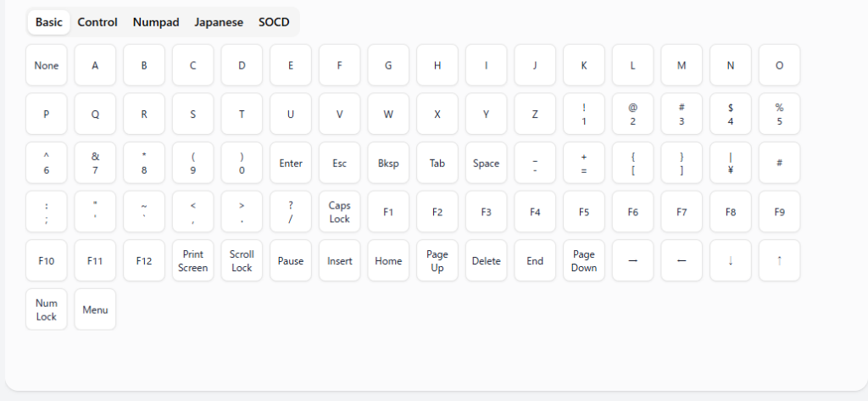The width and height of the screenshot is (868, 401).
Task: Select the right arrow key
Action: tap(632, 261)
